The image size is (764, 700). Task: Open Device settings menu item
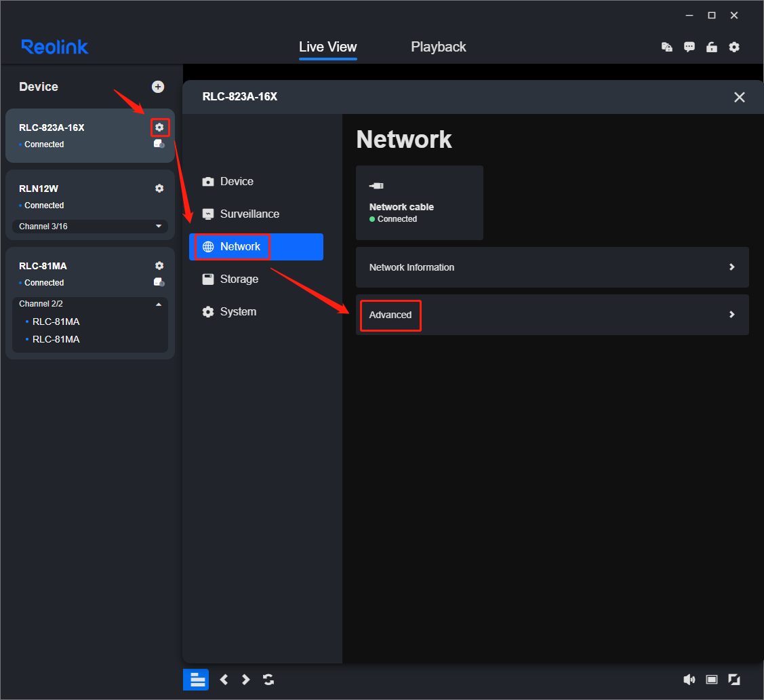[256, 181]
